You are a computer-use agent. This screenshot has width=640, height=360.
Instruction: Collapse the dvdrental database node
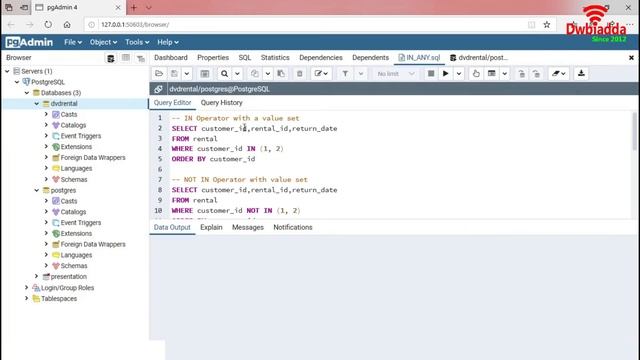36,104
